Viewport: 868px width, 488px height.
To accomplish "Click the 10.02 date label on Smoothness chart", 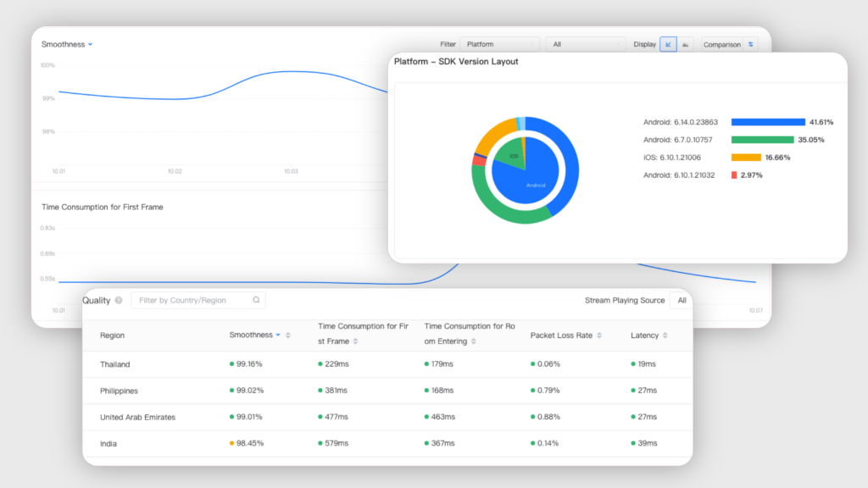I will pos(175,171).
